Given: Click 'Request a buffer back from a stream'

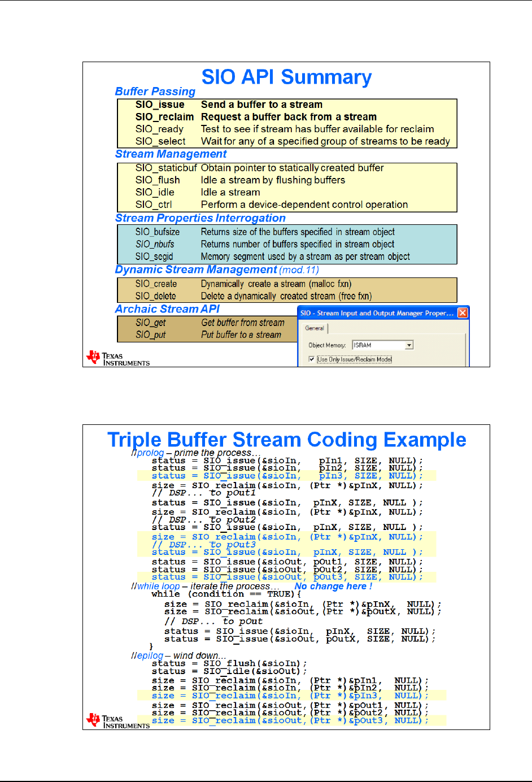Looking at the screenshot, I should coord(289,117).
